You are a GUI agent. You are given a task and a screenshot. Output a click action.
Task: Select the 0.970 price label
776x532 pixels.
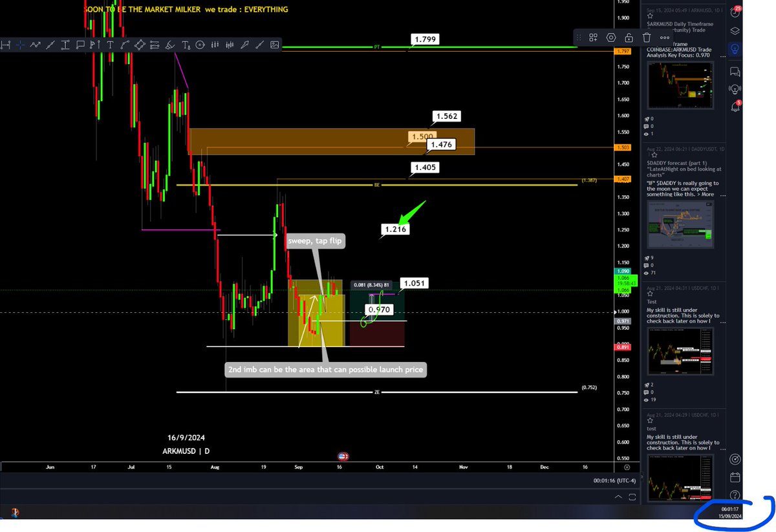pyautogui.click(x=379, y=310)
